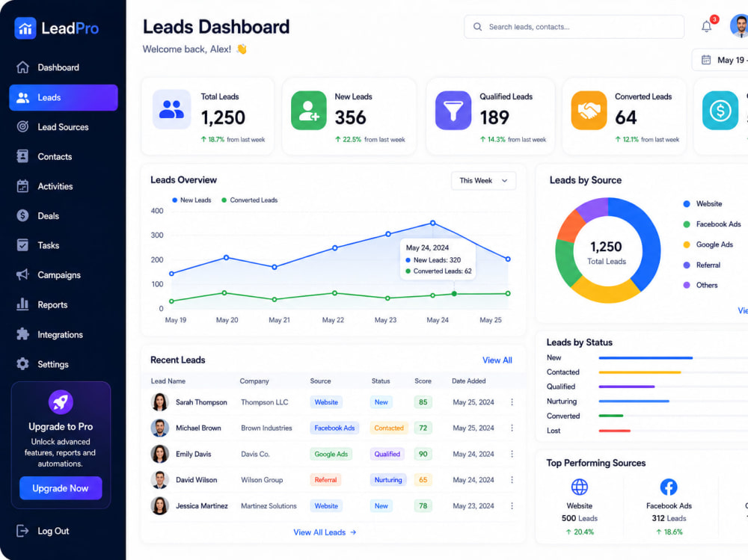Click the Lost status progress bar
This screenshot has width=748, height=560.
coord(614,431)
